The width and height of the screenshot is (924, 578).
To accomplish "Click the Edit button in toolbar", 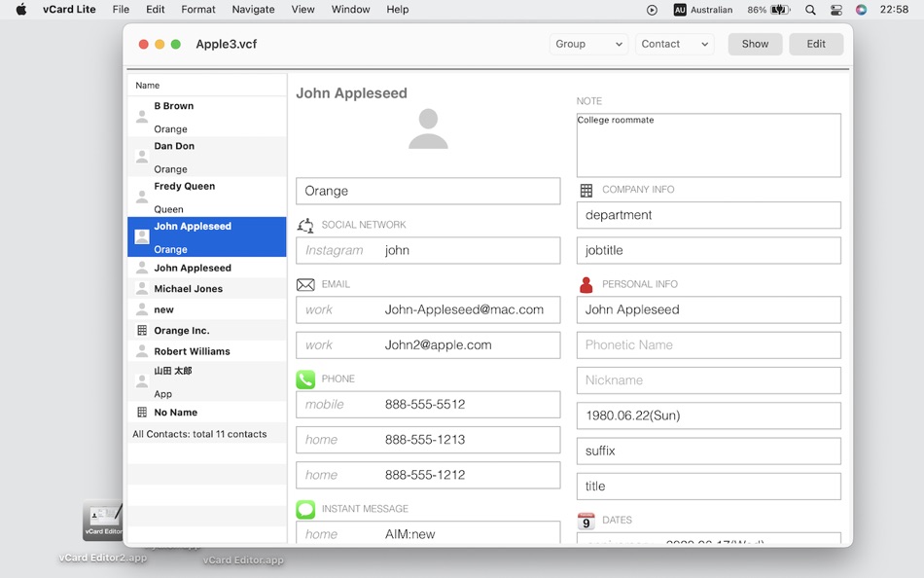I will pyautogui.click(x=816, y=44).
